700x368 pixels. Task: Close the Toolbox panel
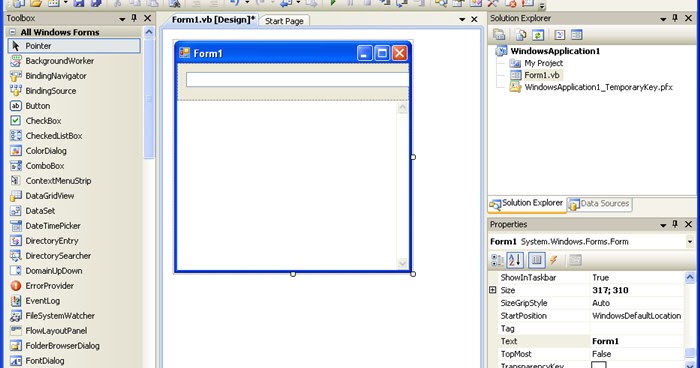click(147, 18)
